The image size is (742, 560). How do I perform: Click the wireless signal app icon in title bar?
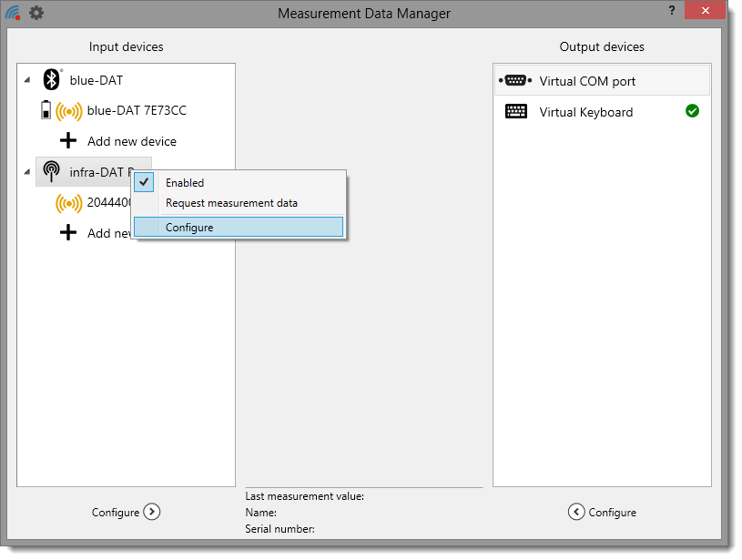pos(14,13)
